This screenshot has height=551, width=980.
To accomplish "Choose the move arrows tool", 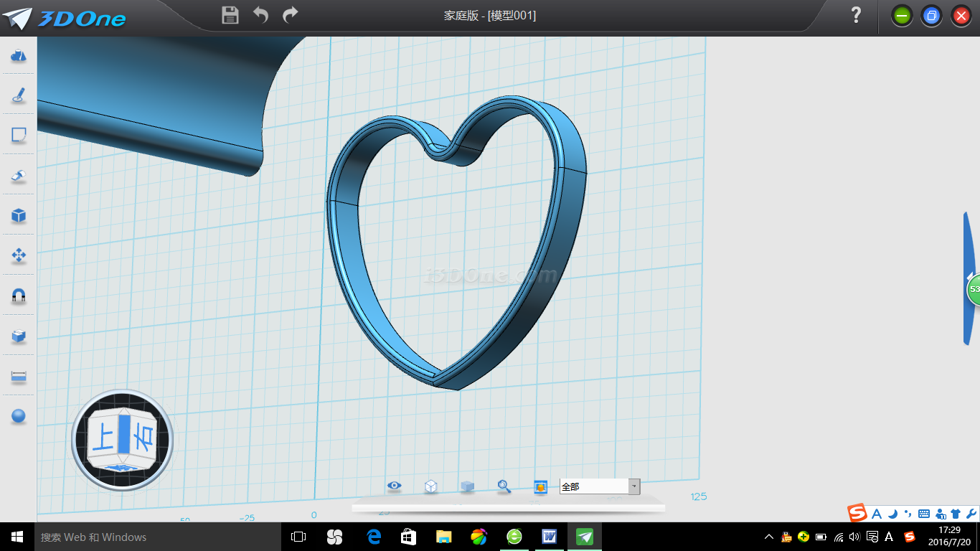I will click(19, 255).
